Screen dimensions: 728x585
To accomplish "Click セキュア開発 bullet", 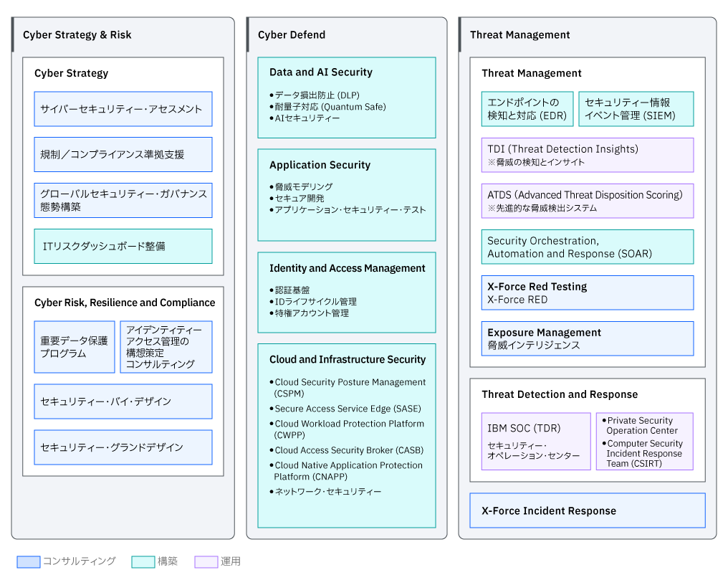I will (x=297, y=199).
